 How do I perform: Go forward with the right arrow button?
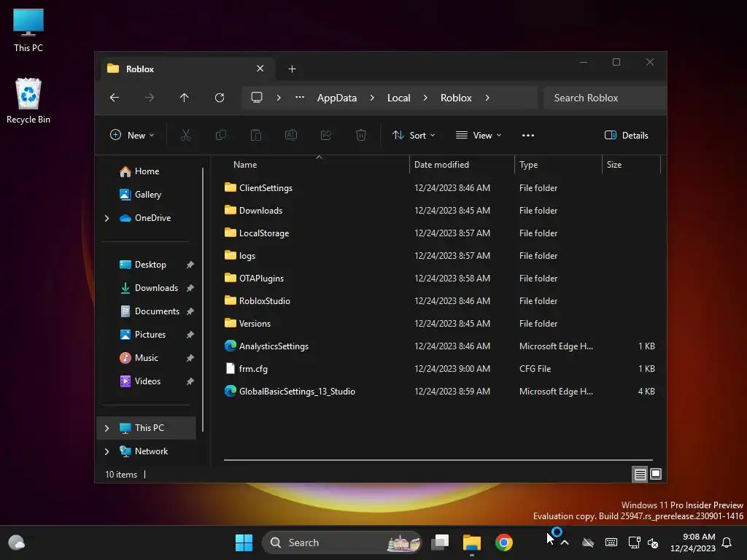coord(149,98)
